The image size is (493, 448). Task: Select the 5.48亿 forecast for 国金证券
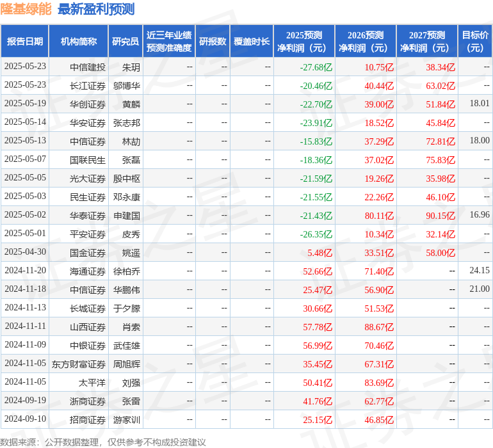(x=319, y=253)
